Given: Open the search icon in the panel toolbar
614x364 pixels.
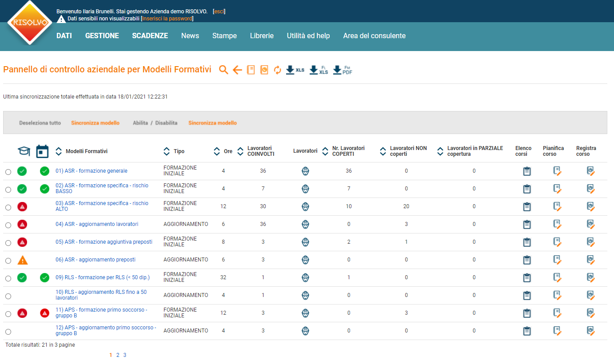Looking at the screenshot, I should pos(223,70).
